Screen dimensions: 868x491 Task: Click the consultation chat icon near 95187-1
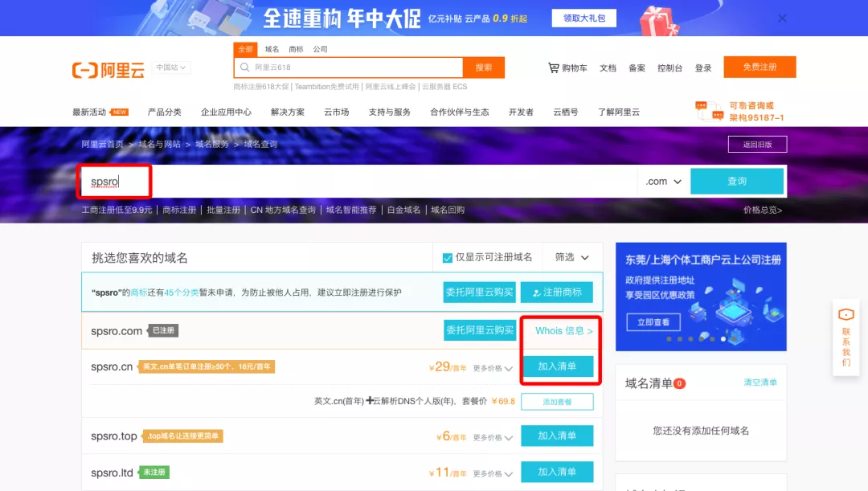(x=709, y=111)
